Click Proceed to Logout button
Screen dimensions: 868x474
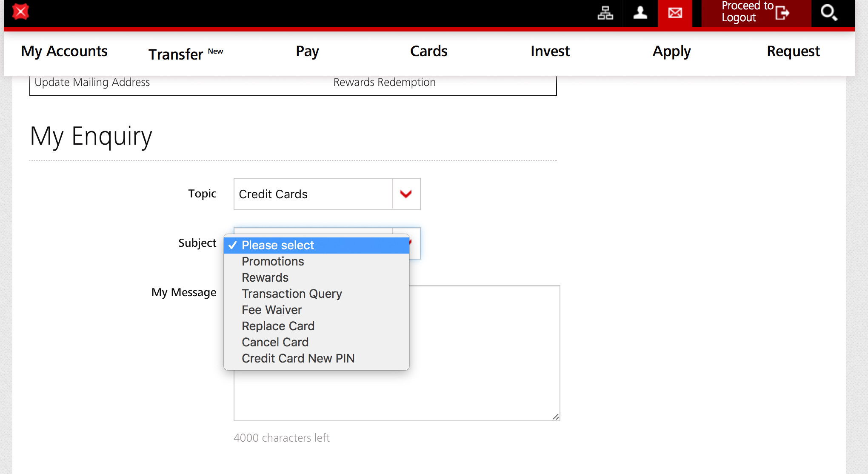click(x=756, y=13)
